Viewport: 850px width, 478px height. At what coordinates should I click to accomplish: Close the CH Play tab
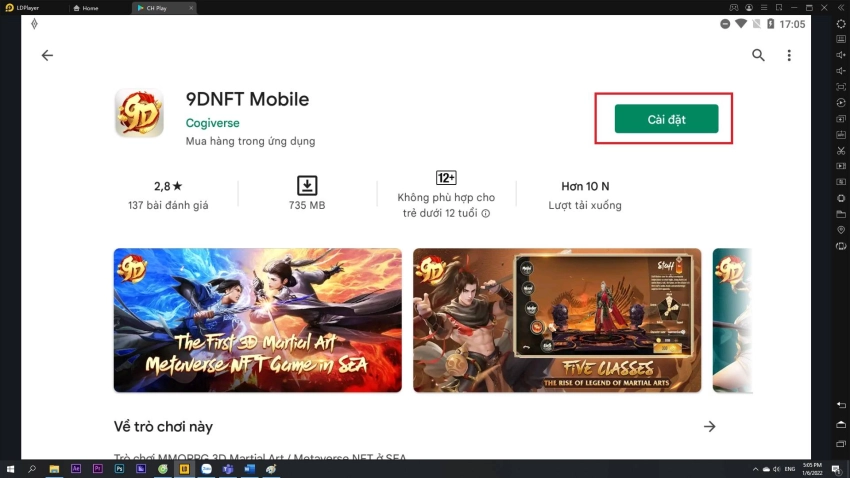[191, 8]
